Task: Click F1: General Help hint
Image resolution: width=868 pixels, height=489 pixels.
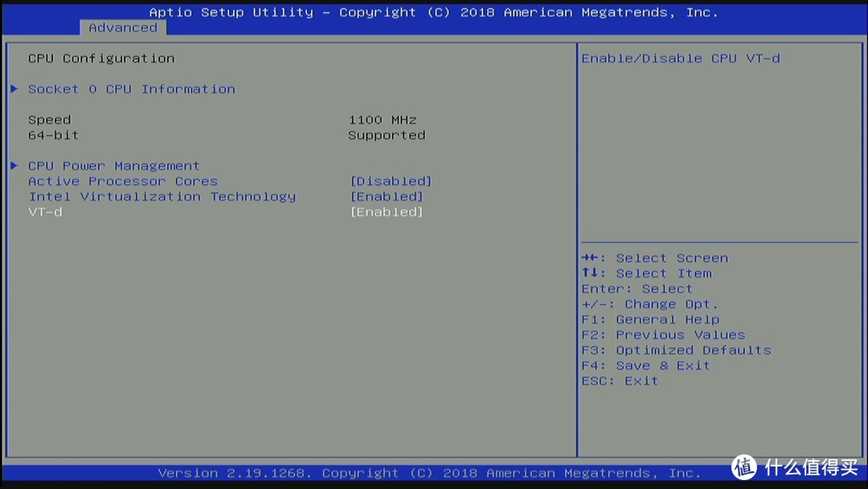Action: click(650, 319)
